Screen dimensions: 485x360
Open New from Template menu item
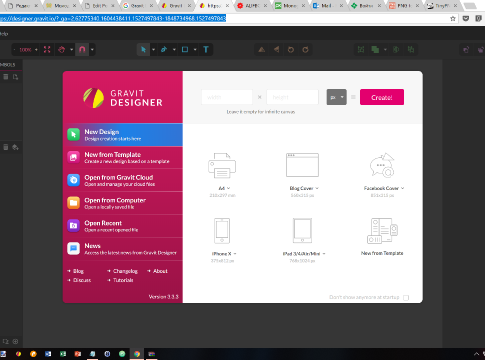(123, 157)
